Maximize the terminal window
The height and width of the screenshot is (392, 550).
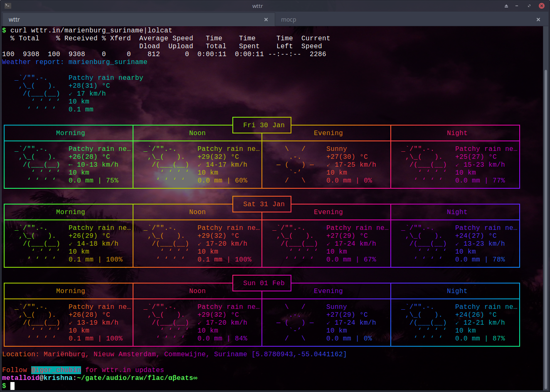[529, 6]
